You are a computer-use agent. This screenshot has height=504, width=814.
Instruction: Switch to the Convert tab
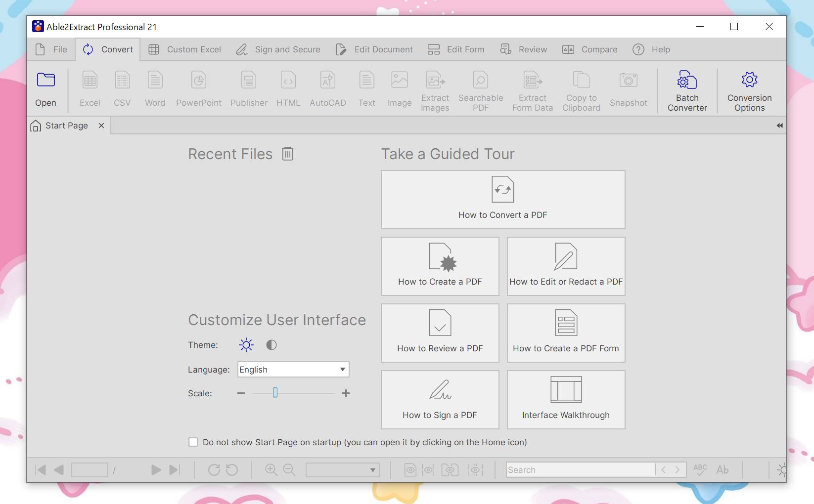pos(108,49)
